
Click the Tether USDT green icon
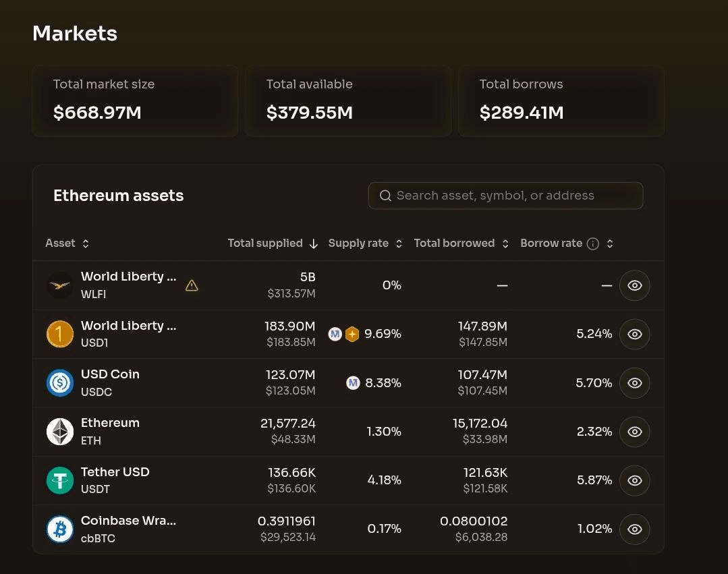tap(60, 480)
